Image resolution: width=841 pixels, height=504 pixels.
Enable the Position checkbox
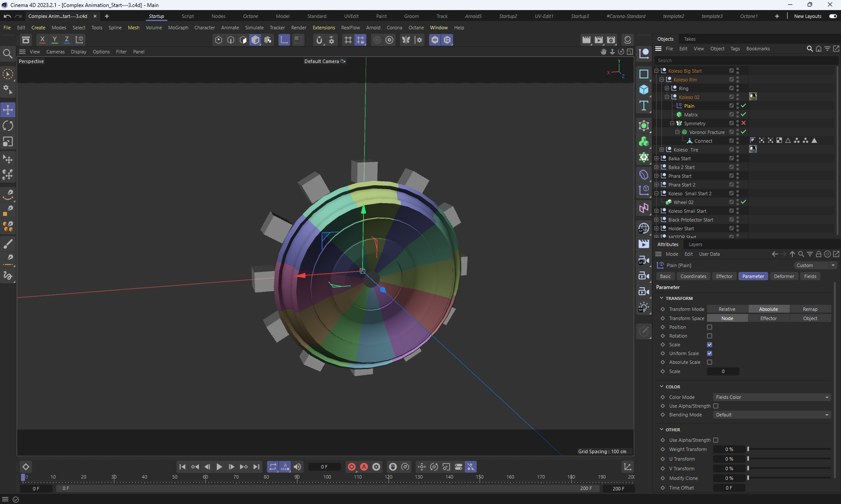tap(710, 327)
